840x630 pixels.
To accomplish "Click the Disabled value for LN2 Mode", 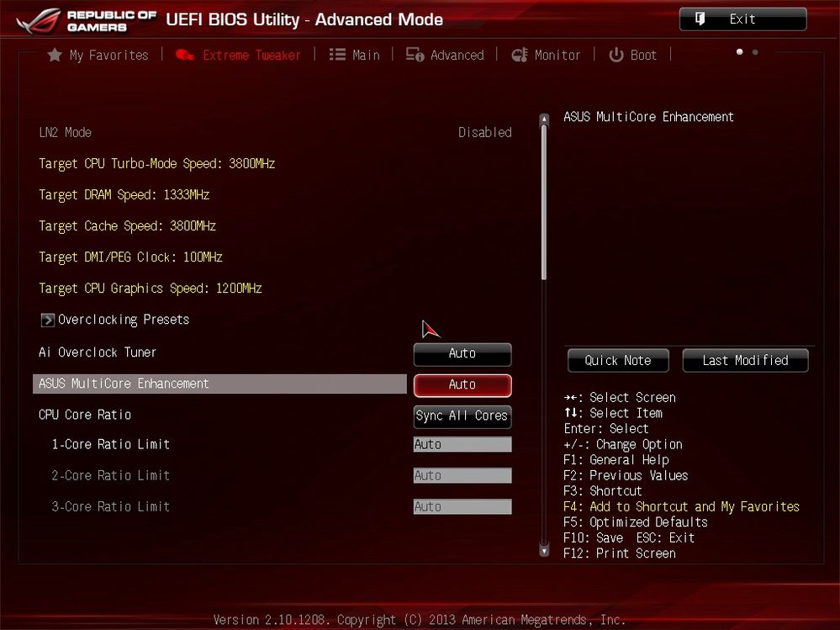I will click(x=485, y=132).
